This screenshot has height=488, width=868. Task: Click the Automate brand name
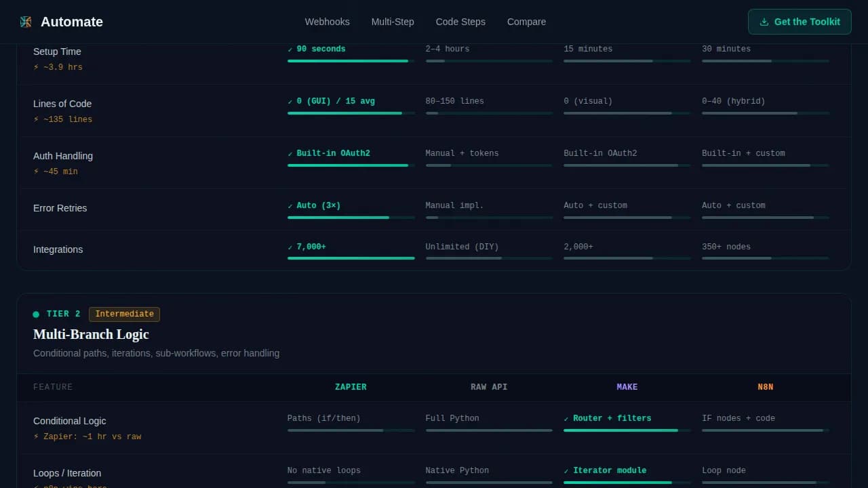tap(72, 22)
